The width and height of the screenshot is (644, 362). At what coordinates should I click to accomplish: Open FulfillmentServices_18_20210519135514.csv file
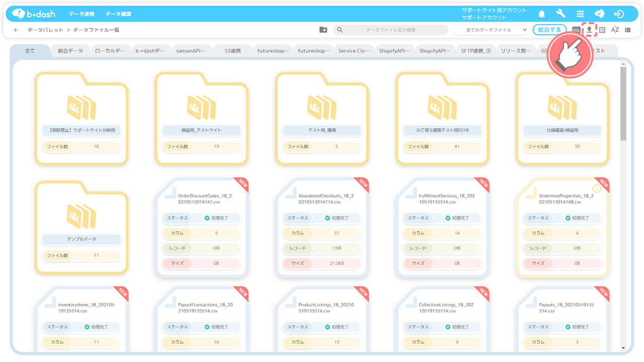446,199
